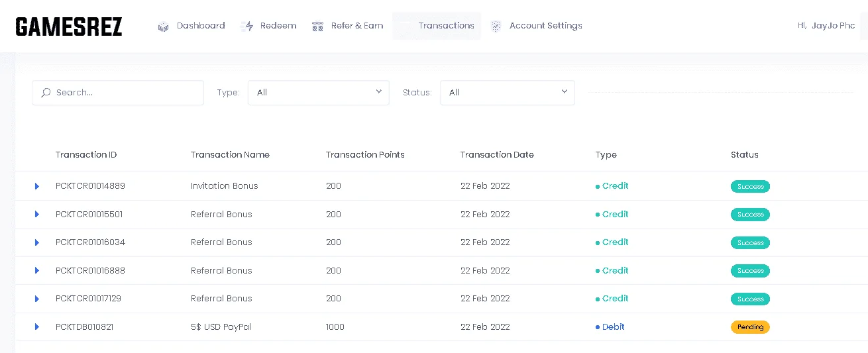
Task: Click the GAMESREZ logo
Action: coord(69,26)
